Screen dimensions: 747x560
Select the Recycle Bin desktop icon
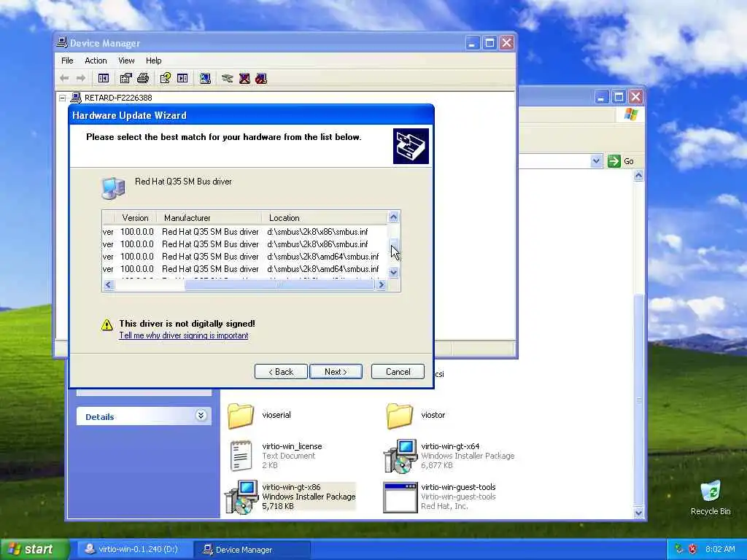[711, 497]
